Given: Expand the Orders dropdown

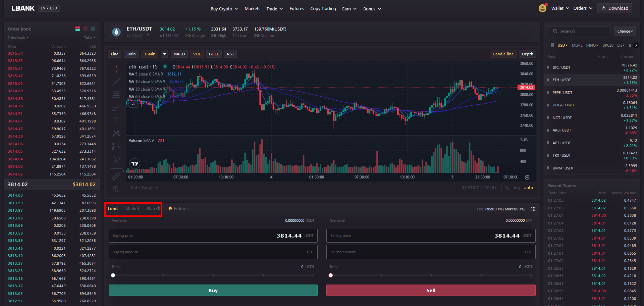Looking at the screenshot, I should (583, 8).
